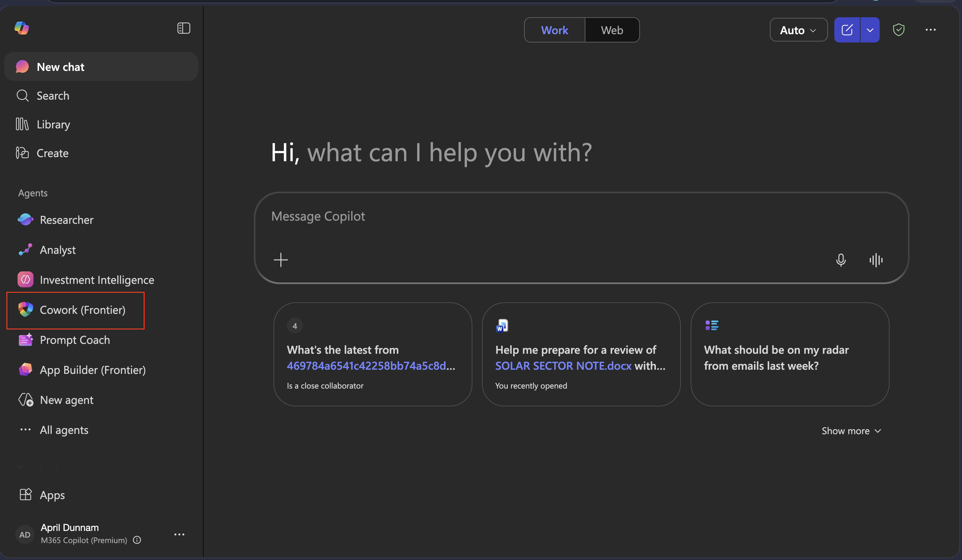Click emails radar suggestion card

[789, 354]
